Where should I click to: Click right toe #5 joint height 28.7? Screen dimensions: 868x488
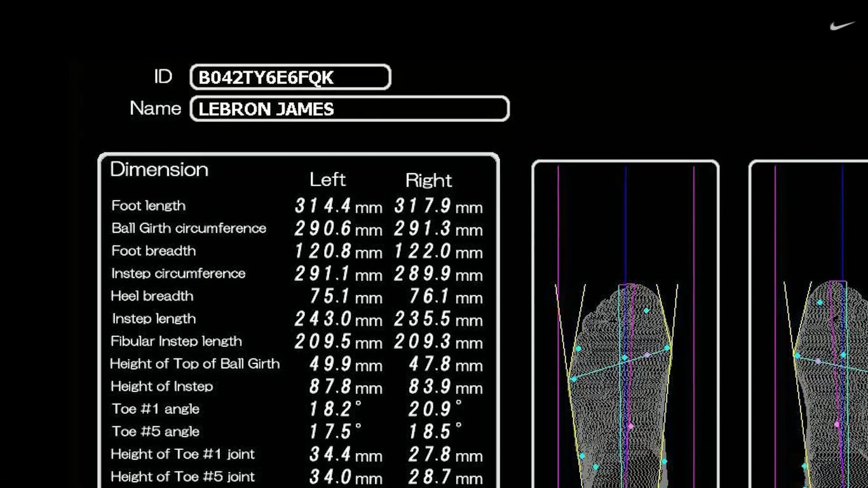[430, 477]
